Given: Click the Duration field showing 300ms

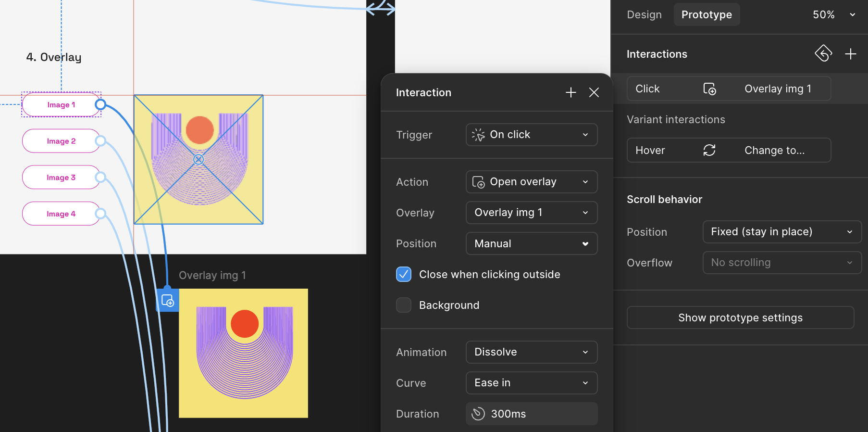Looking at the screenshot, I should tap(531, 414).
